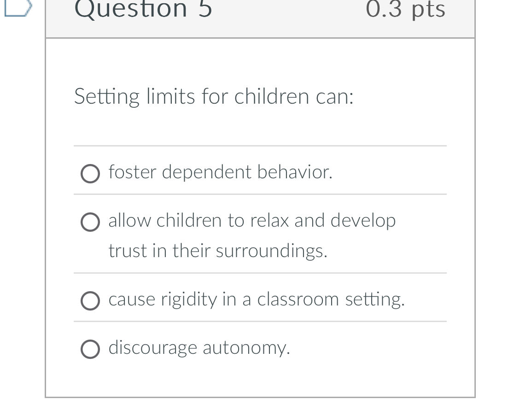Select the radio button for 'foster dependent behavior.'

[91, 174]
